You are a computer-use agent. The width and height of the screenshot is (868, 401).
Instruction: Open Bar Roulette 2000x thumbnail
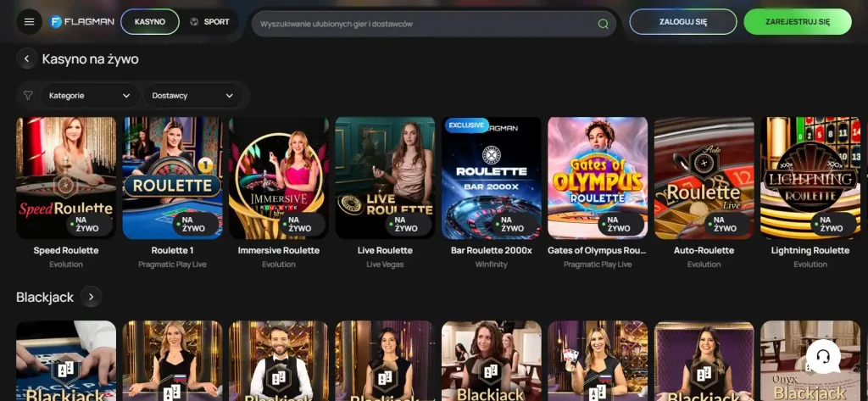pos(491,178)
